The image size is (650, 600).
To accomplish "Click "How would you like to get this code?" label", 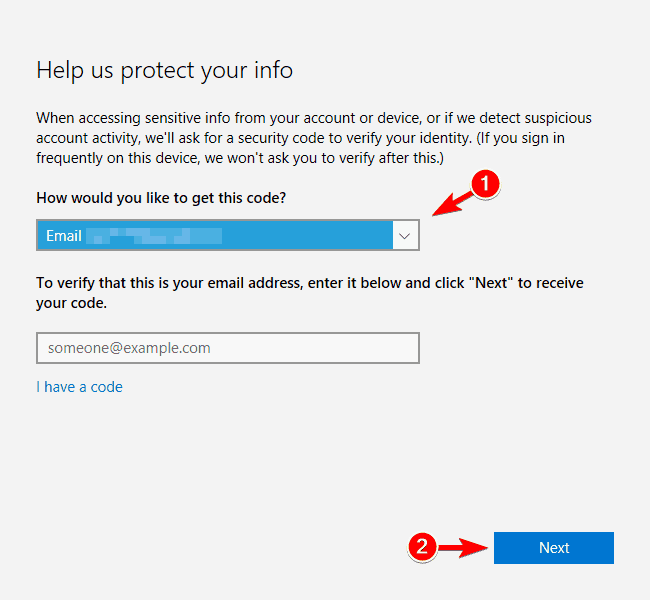I will point(161,198).
